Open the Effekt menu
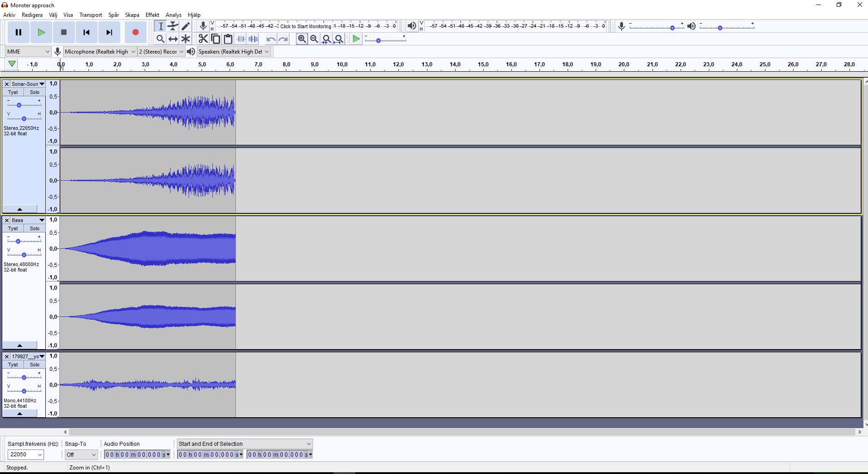The image size is (868, 474). click(x=152, y=15)
